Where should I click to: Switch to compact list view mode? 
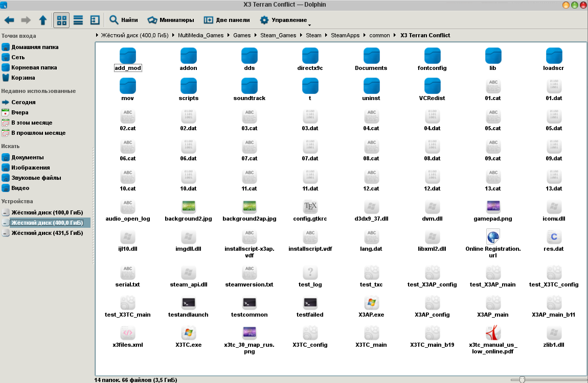pyautogui.click(x=78, y=20)
